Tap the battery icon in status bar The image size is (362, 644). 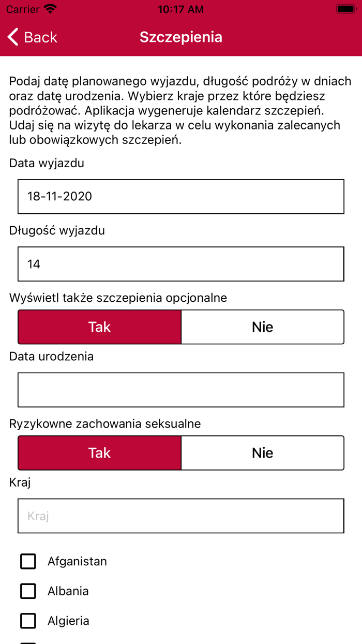(346, 9)
